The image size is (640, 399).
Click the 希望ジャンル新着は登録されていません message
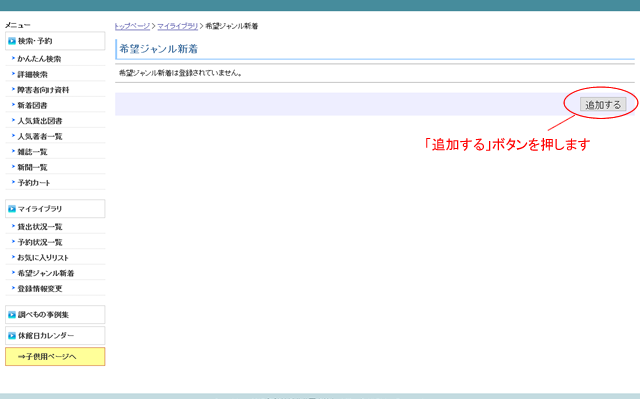pos(180,73)
